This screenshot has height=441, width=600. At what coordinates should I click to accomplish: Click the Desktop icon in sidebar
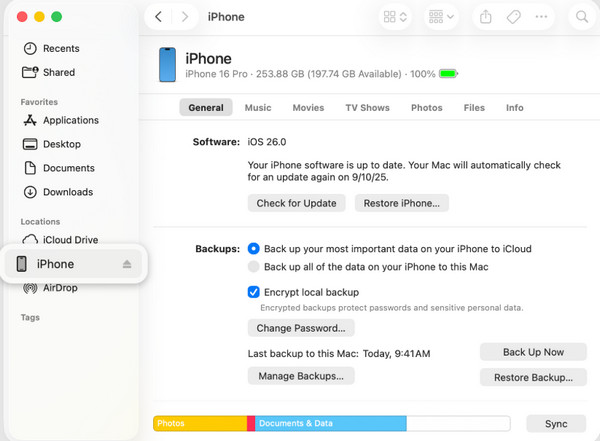[x=30, y=144]
